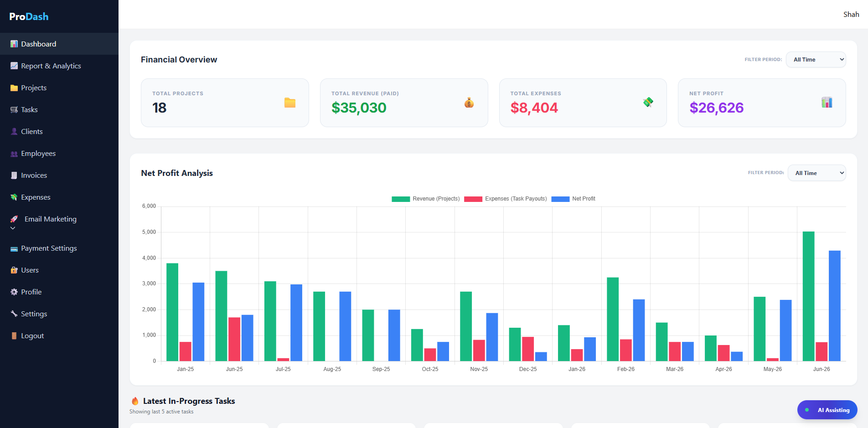Click the Feb-26 green revenue bar
The image size is (868, 428).
613,319
